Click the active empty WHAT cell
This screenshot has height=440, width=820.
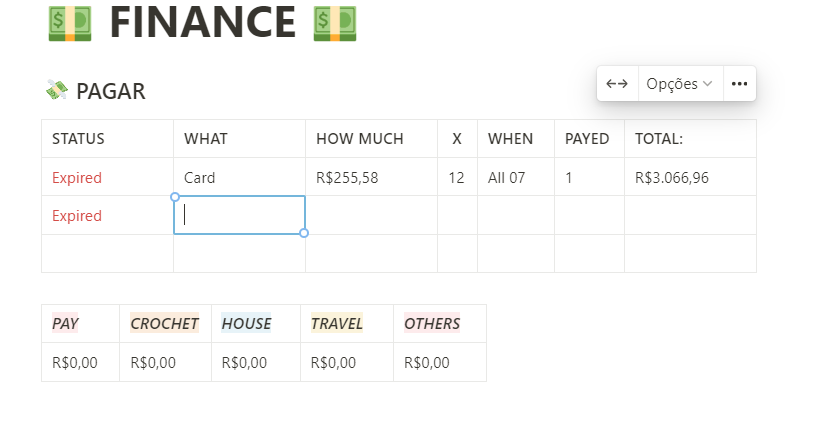coord(240,215)
